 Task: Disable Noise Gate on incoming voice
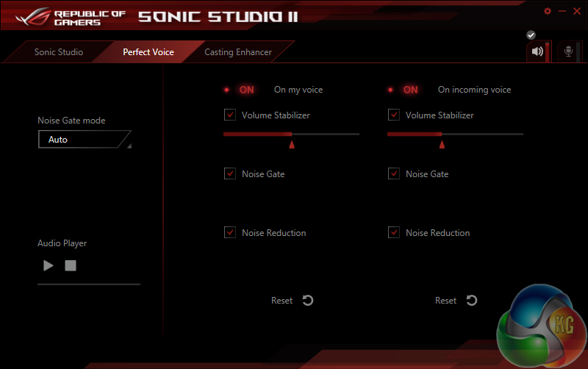[394, 173]
